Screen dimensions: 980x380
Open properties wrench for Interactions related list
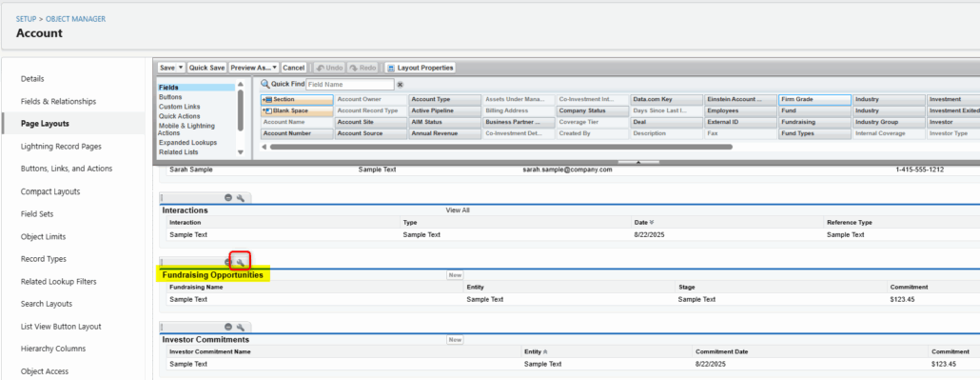point(240,198)
